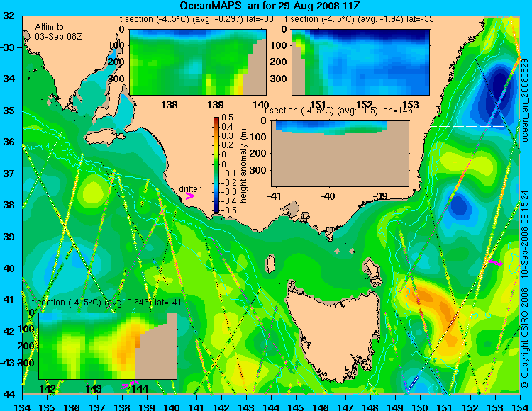This screenshot has height=411, width=532.
Task: Click the 'Altim to: 03-Sep 08Z' label
Action: coord(59,32)
